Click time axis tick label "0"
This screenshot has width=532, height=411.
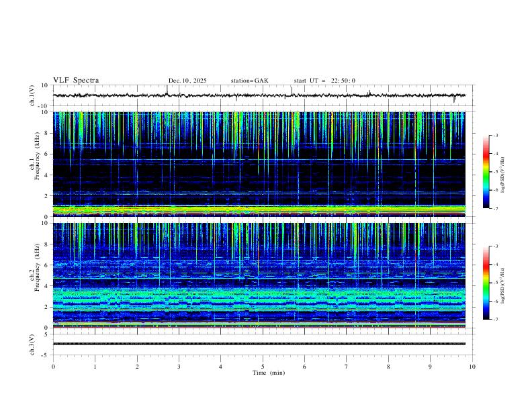[x=53, y=367]
